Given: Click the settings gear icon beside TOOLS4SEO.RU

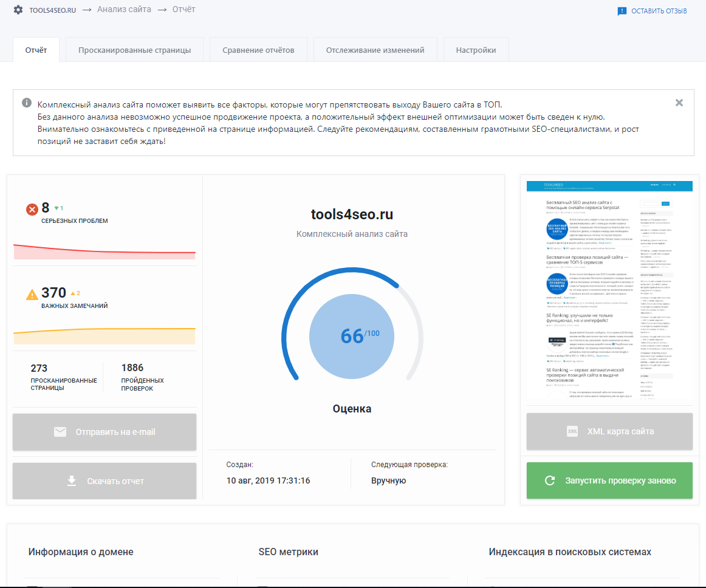Looking at the screenshot, I should click(18, 10).
